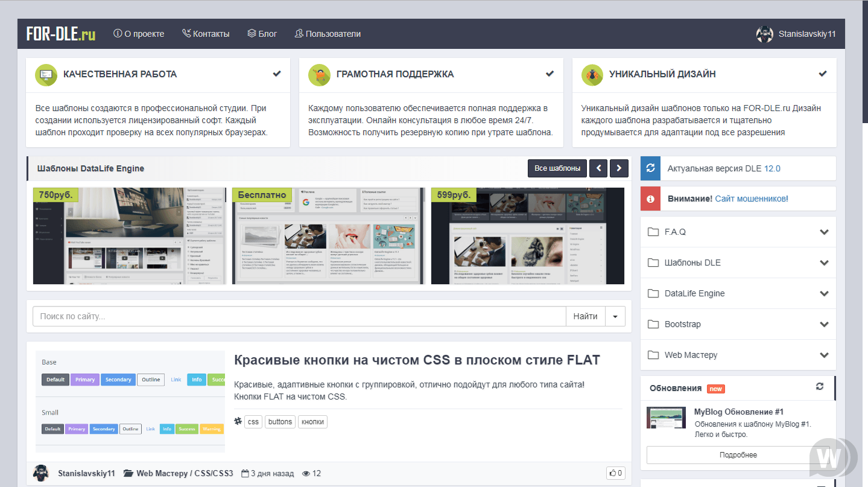868x487 pixels.
Task: Click the folder icon beside Шаблоны DLE
Action: (x=653, y=263)
